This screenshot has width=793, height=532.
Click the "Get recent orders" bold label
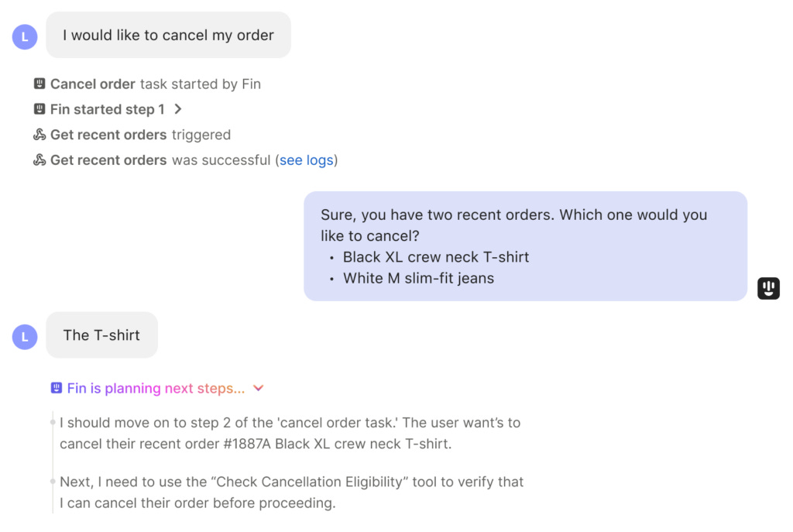coord(108,135)
